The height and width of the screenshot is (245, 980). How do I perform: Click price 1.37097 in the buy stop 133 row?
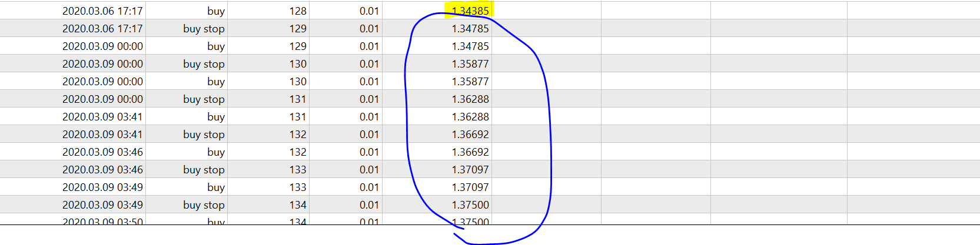tap(470, 169)
